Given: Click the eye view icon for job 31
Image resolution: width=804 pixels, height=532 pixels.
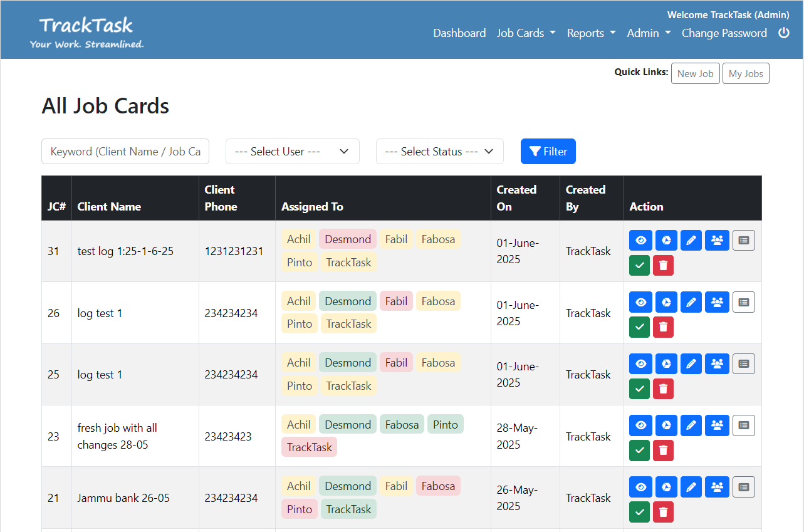Looking at the screenshot, I should (x=640, y=241).
